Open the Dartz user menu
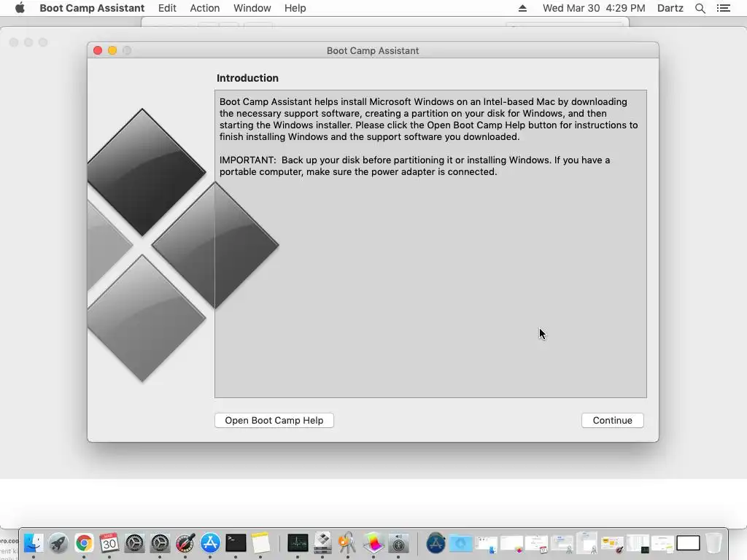 [x=670, y=8]
